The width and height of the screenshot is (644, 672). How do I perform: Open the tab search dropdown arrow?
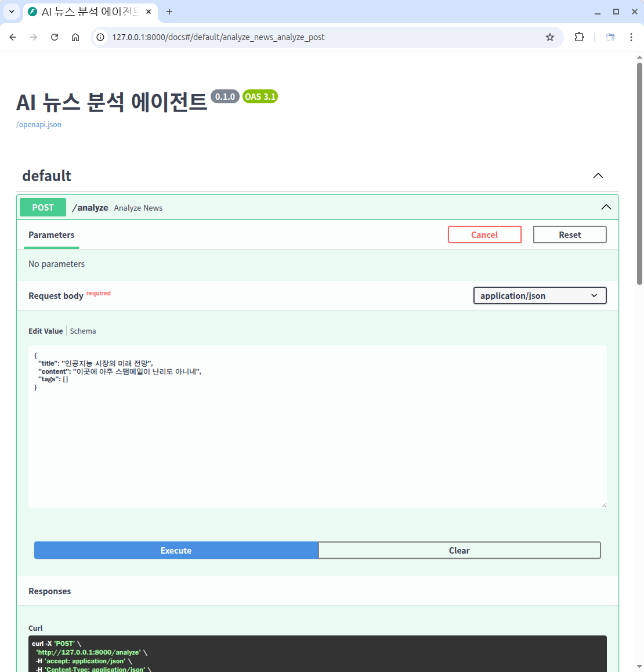(x=11, y=12)
